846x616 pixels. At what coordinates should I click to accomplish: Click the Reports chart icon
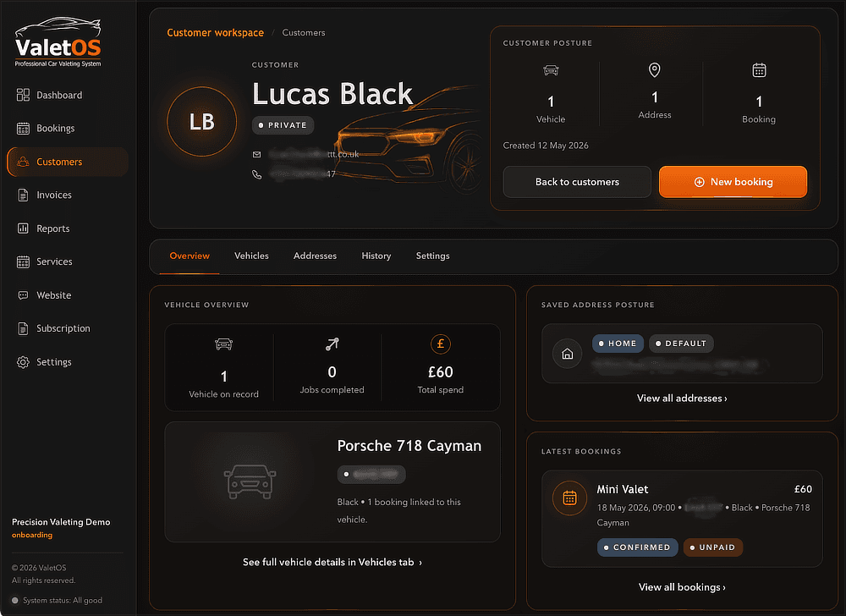pos(23,228)
